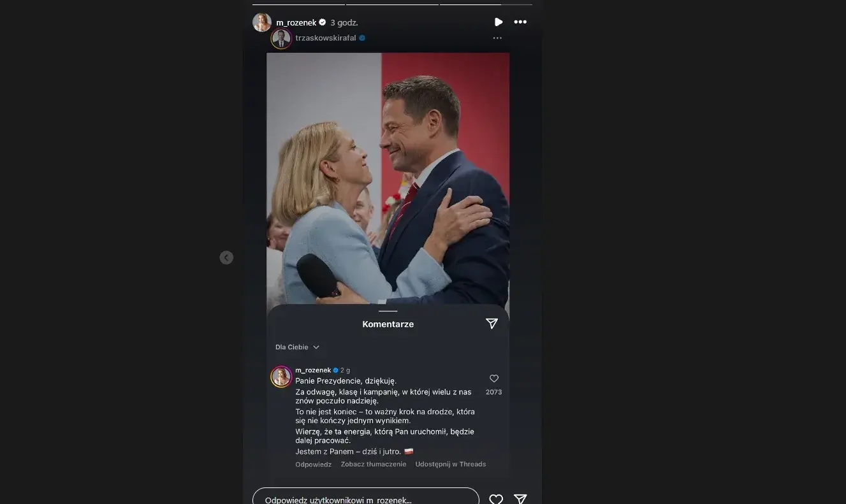This screenshot has height=504, width=846.
Task: Open trzaskowskirafal username link
Action: click(326, 38)
